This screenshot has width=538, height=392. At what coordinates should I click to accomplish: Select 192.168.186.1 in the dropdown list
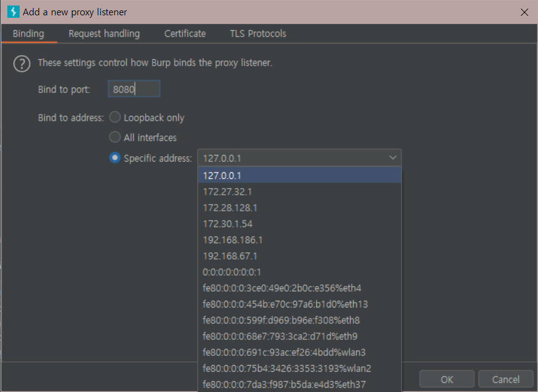click(300, 239)
